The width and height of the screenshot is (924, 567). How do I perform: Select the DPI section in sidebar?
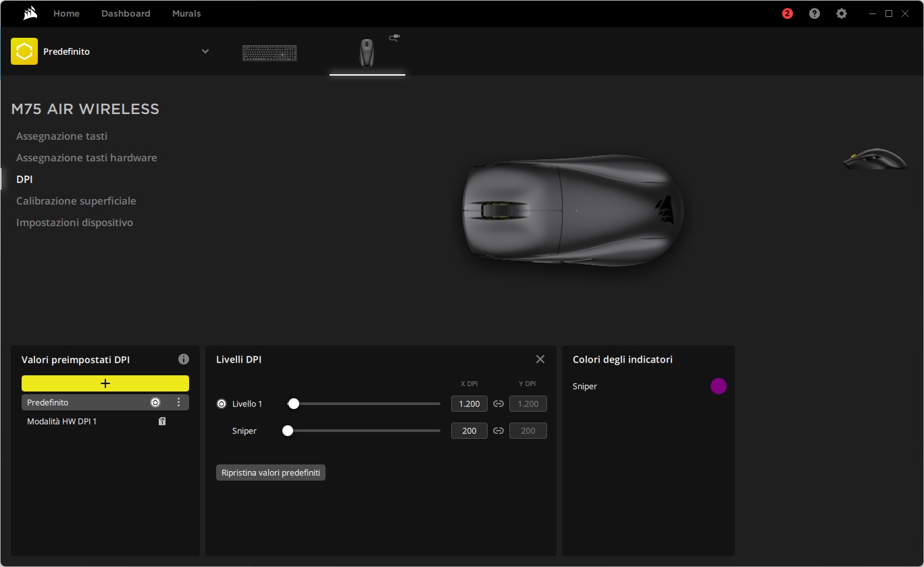[24, 180]
